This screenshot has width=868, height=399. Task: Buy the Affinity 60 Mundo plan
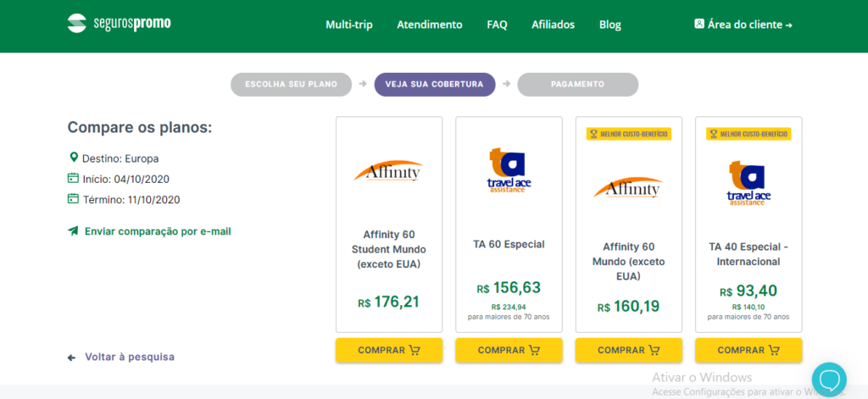coord(629,351)
